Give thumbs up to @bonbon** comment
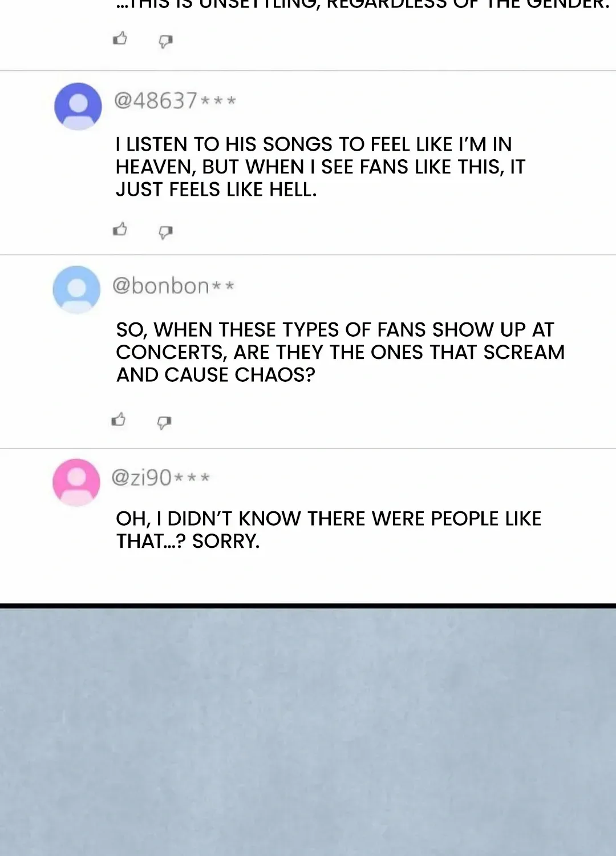The width and height of the screenshot is (616, 856). point(119,419)
